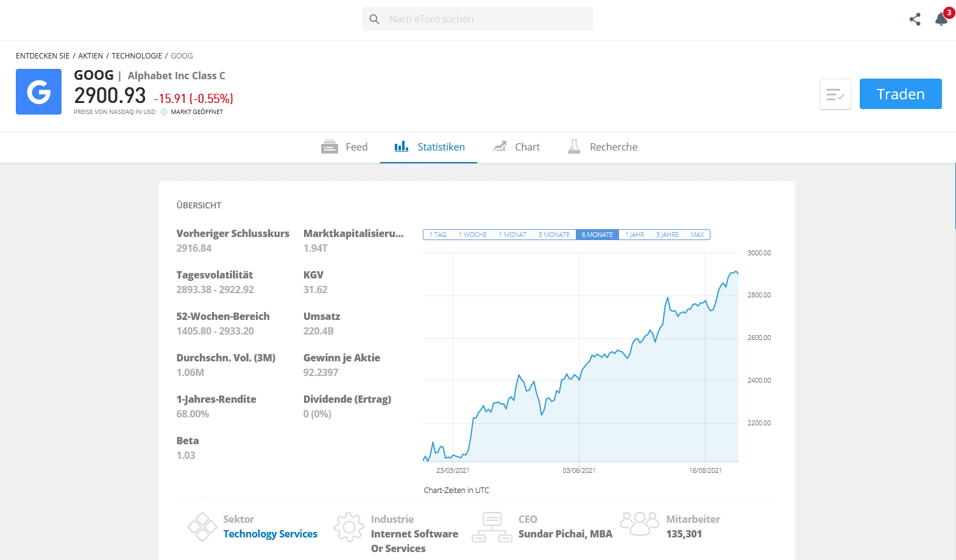Click the Umsatz value 220.4B
This screenshot has width=956, height=560.
tap(319, 331)
